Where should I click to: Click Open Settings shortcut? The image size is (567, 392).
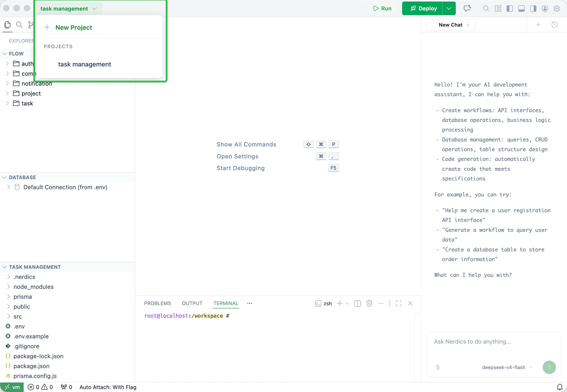pos(237,156)
